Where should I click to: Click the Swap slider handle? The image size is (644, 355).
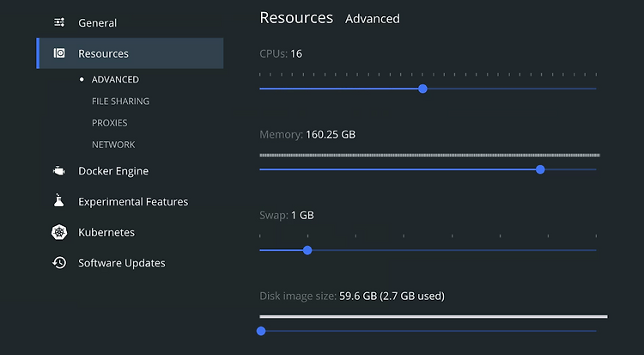(x=307, y=250)
